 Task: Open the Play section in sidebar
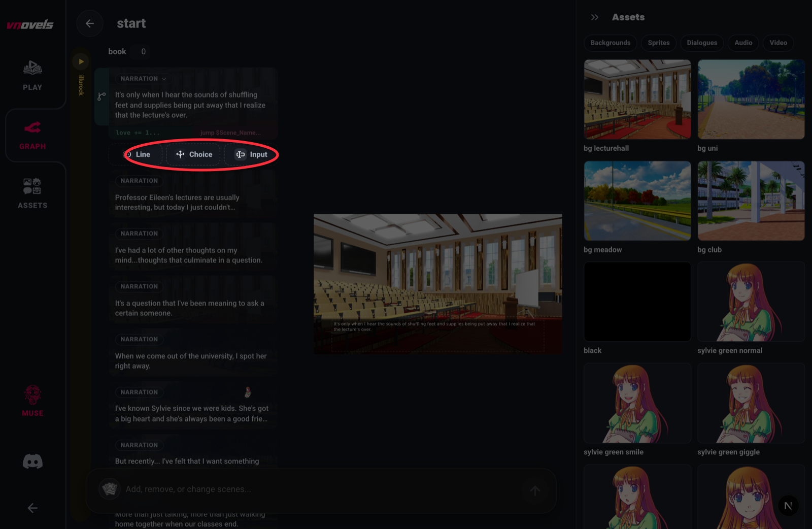point(32,76)
